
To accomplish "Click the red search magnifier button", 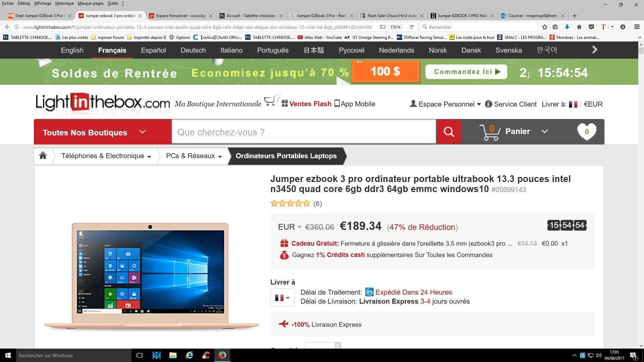I will click(x=448, y=132).
